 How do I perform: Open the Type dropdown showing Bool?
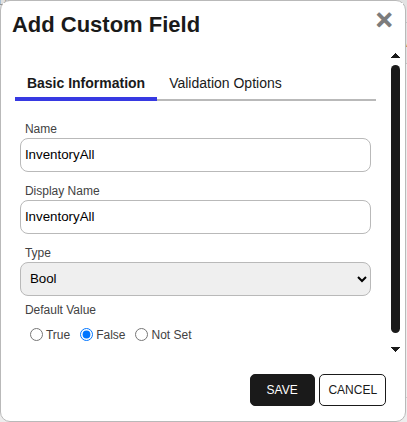coord(195,279)
